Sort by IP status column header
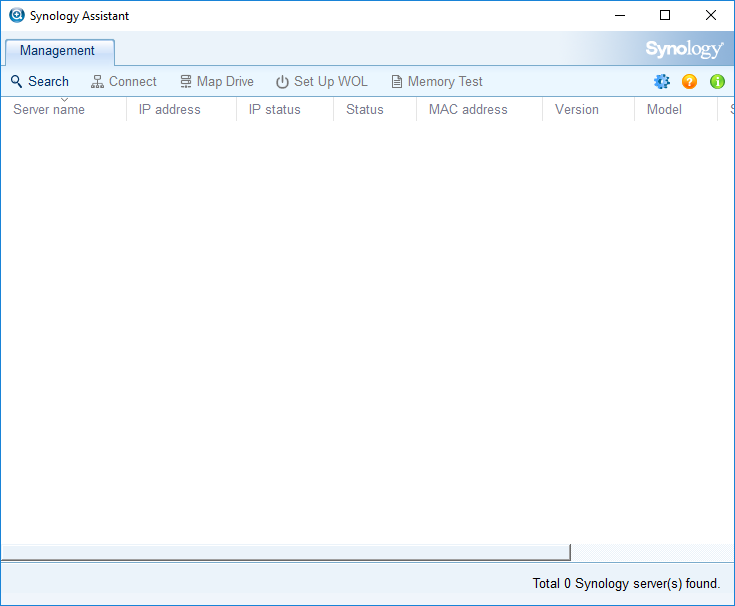The image size is (735, 606). [285, 109]
